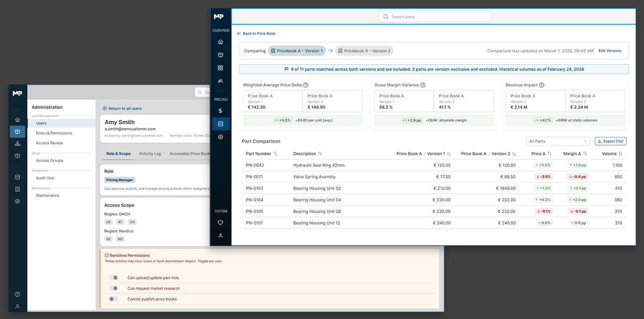Open the Home icon in the price comparison sidebar
Image resolution: width=644 pixels, height=319 pixels.
(x=221, y=42)
